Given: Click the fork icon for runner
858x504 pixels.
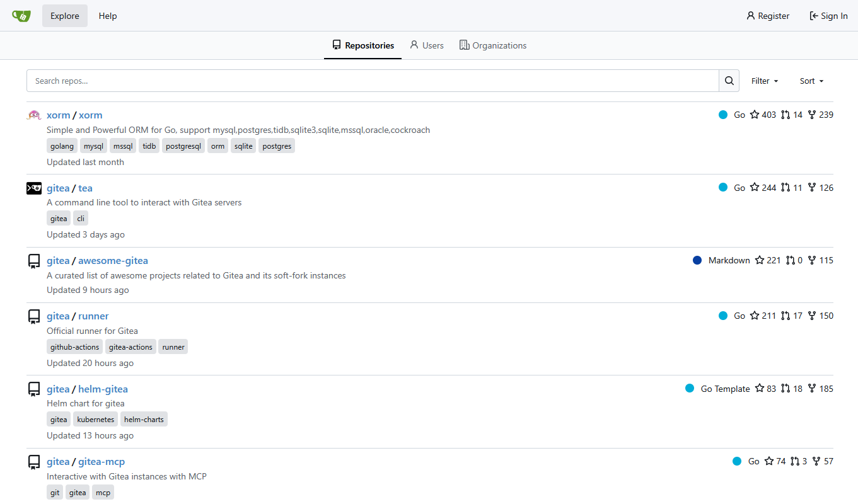Looking at the screenshot, I should tap(812, 316).
